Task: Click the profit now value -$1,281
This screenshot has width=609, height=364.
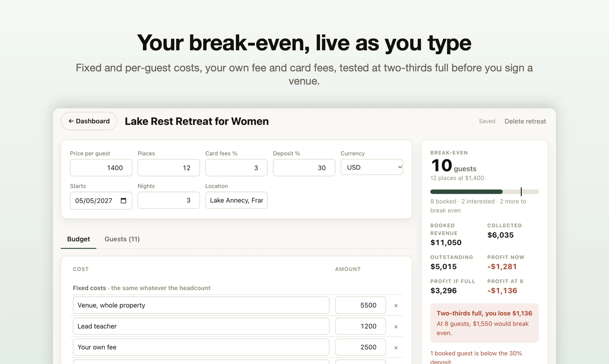Action: tap(502, 267)
